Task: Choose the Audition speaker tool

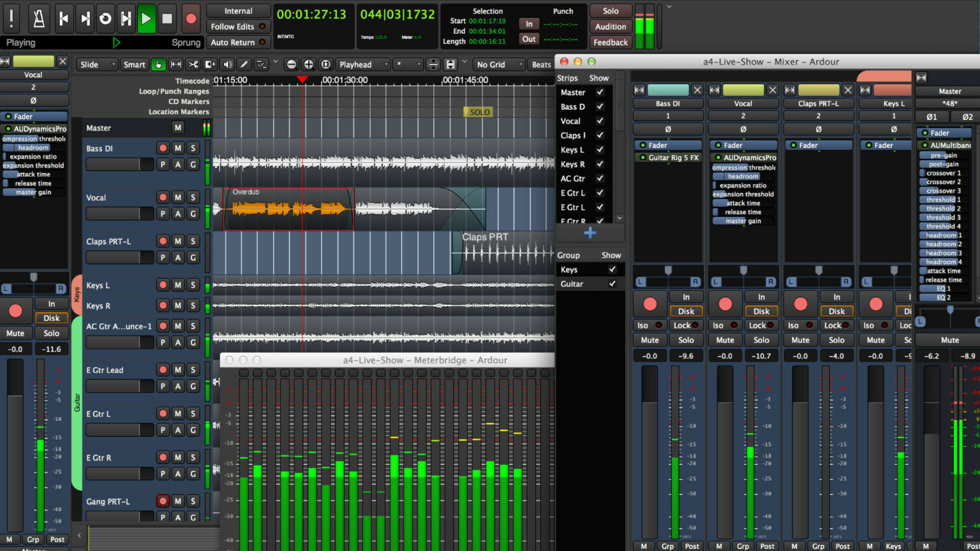Action: (x=227, y=64)
